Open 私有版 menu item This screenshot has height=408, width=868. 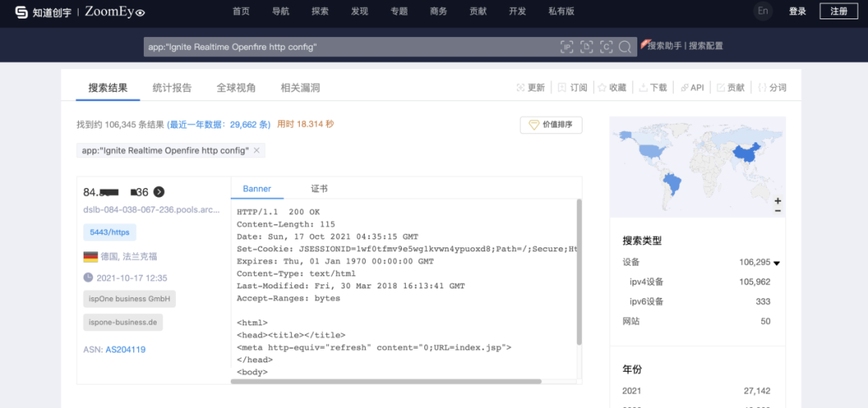click(x=561, y=11)
